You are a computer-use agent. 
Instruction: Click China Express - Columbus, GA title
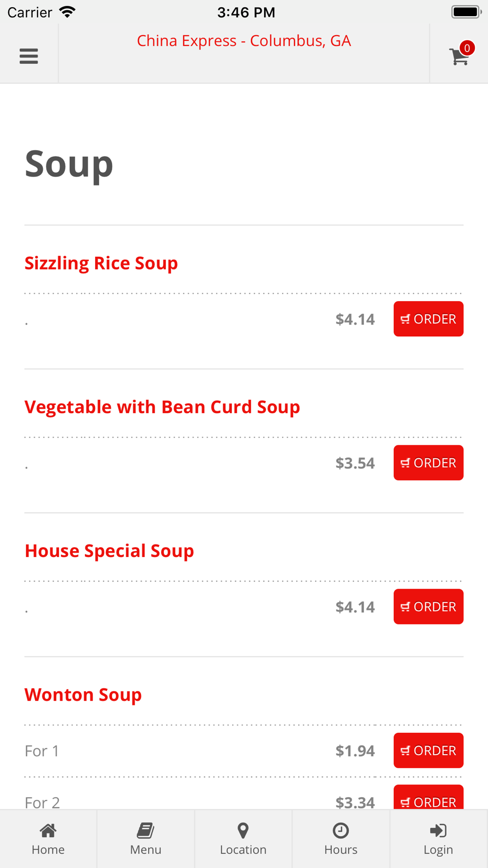coord(244,41)
